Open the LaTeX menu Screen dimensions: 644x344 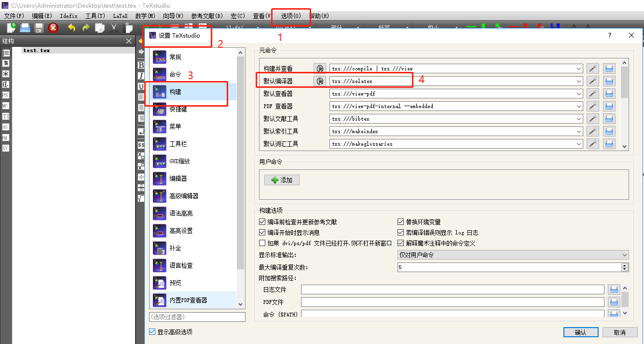120,16
